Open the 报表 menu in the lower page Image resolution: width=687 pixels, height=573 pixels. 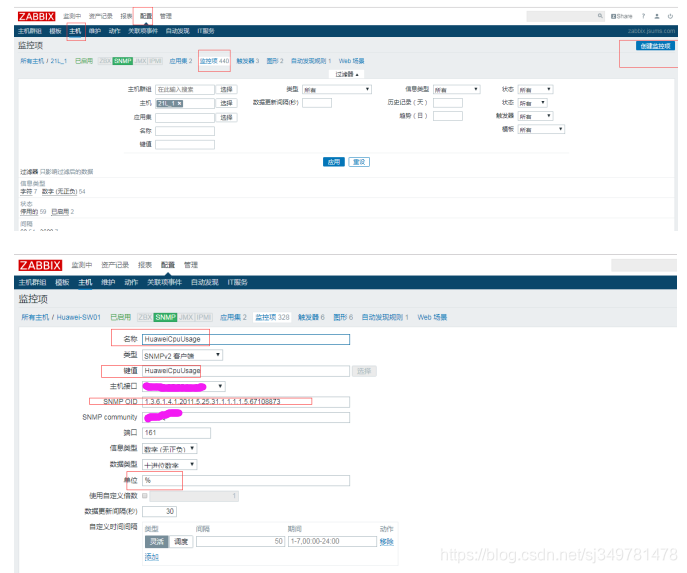pyautogui.click(x=145, y=265)
